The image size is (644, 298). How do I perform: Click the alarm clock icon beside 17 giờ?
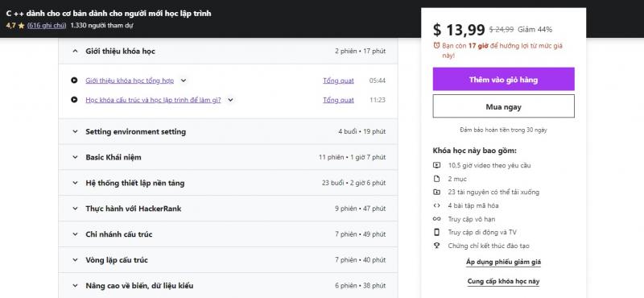[436, 46]
